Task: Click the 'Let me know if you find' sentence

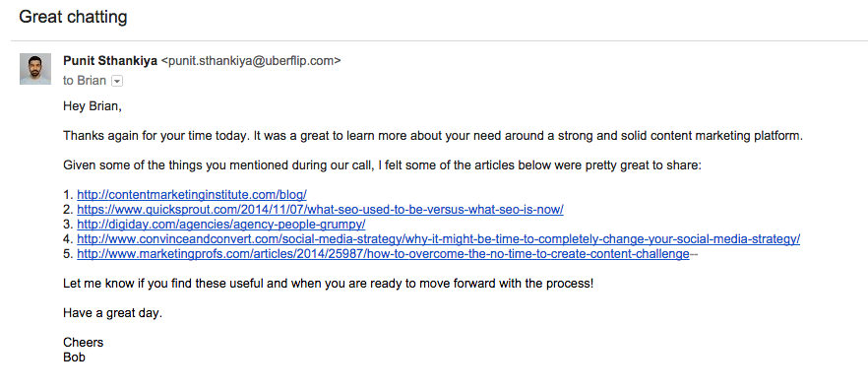Action: (x=329, y=284)
